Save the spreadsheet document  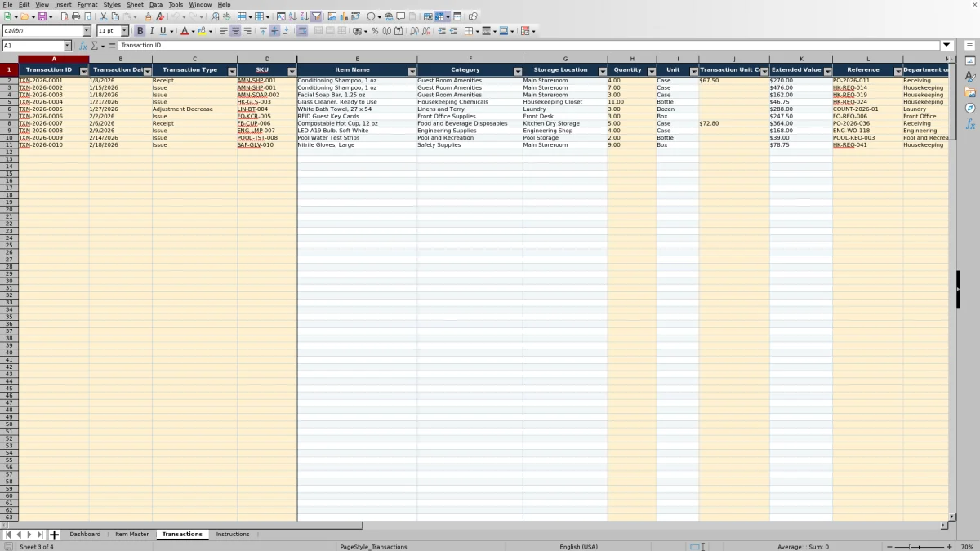[42, 16]
